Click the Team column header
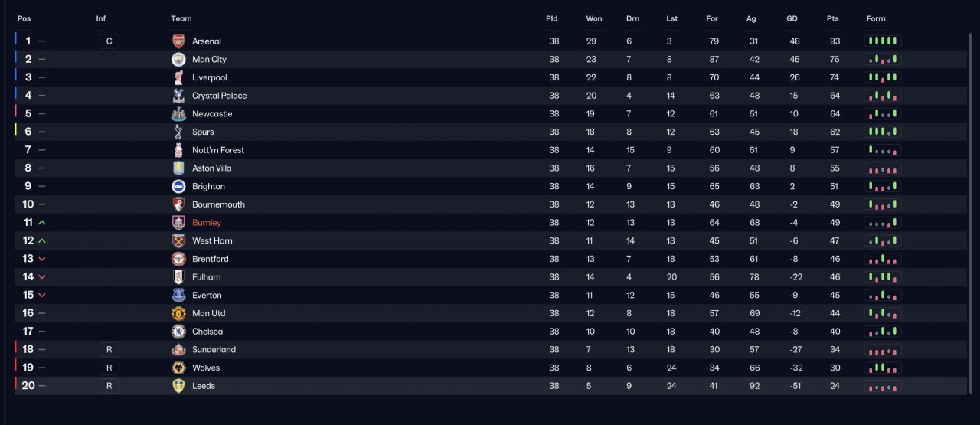This screenshot has height=425, width=980. point(181,18)
